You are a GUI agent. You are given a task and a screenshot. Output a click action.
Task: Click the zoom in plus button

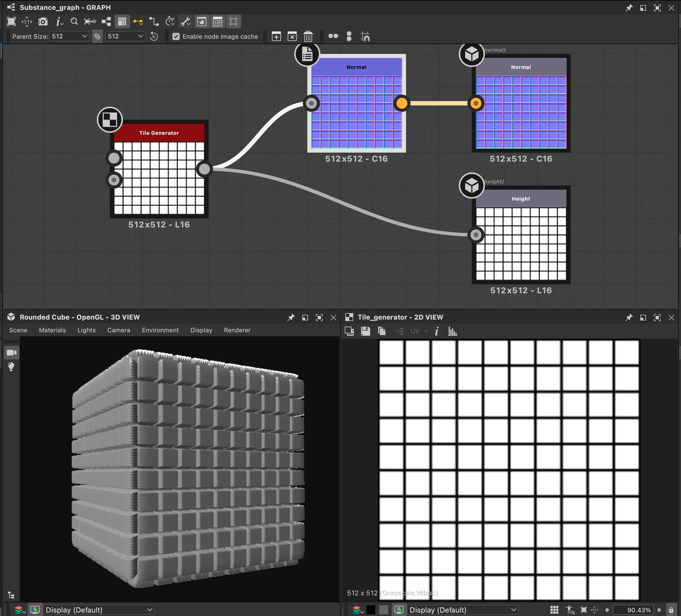click(x=659, y=610)
